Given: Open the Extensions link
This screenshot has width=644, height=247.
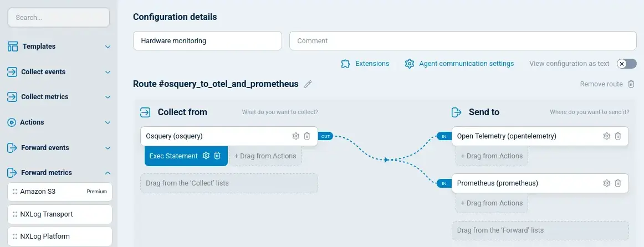Looking at the screenshot, I should [x=365, y=64].
